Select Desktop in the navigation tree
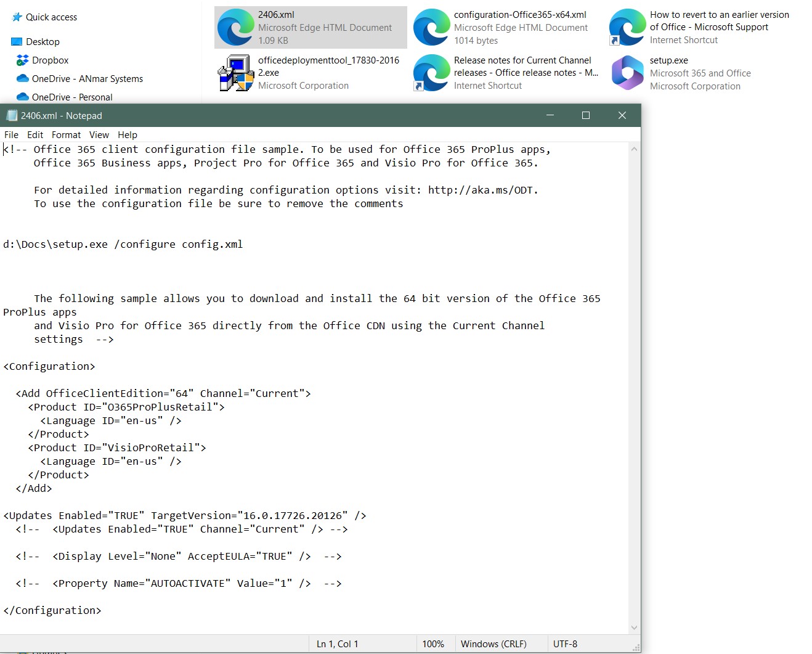 (43, 42)
